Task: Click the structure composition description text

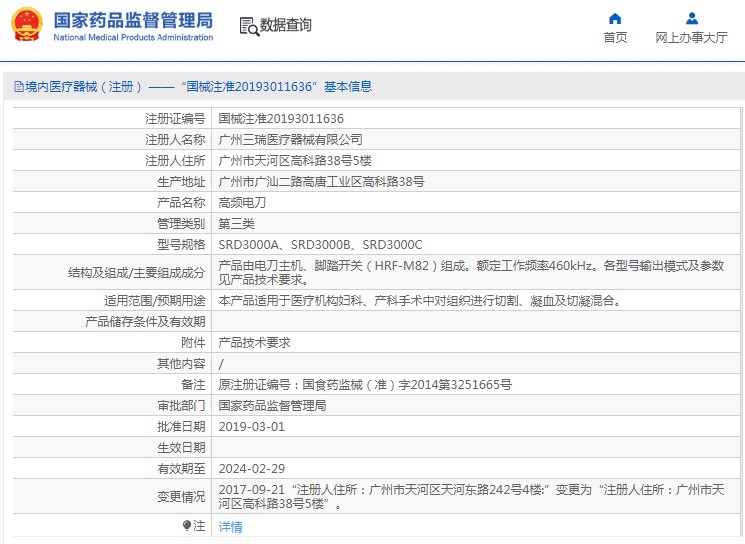Action: (x=471, y=273)
